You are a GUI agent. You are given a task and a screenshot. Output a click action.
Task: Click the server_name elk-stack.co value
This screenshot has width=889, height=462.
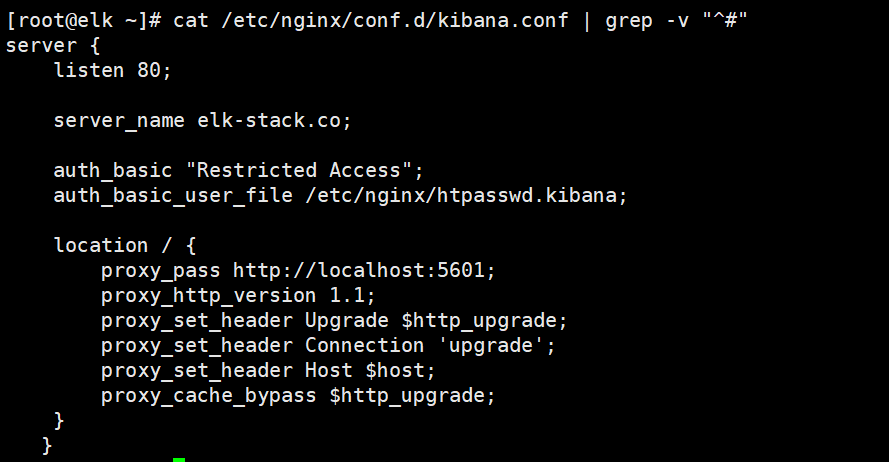(274, 120)
